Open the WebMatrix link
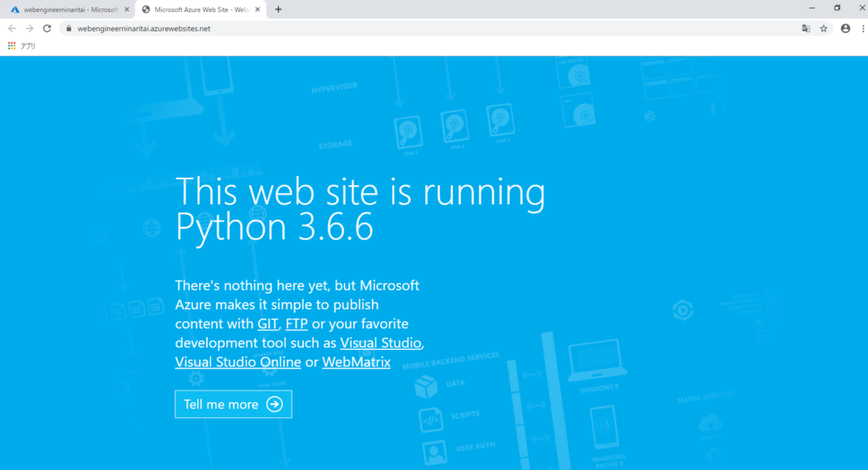 coord(357,362)
